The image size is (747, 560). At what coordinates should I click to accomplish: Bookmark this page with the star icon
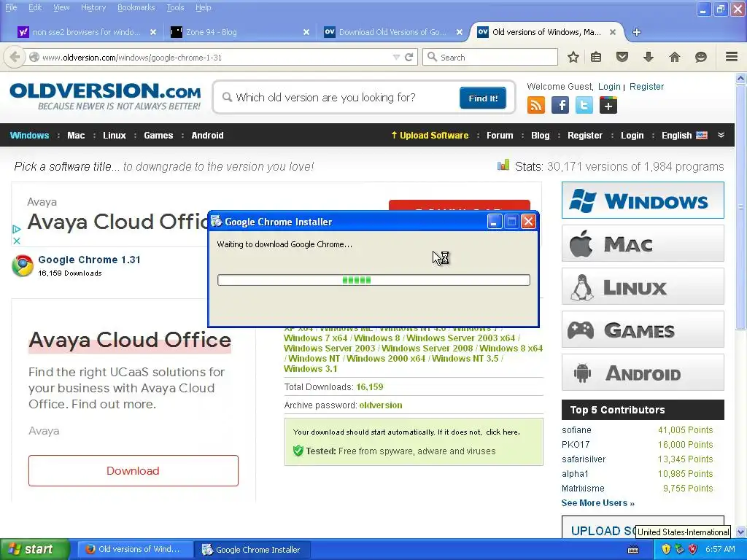(573, 57)
